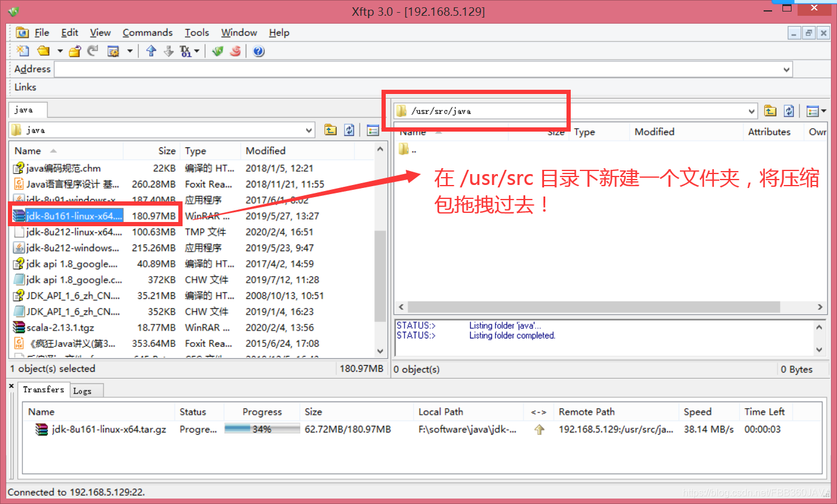The image size is (837, 504).
Task: Sort files by clicking the Size column header
Action: point(166,150)
